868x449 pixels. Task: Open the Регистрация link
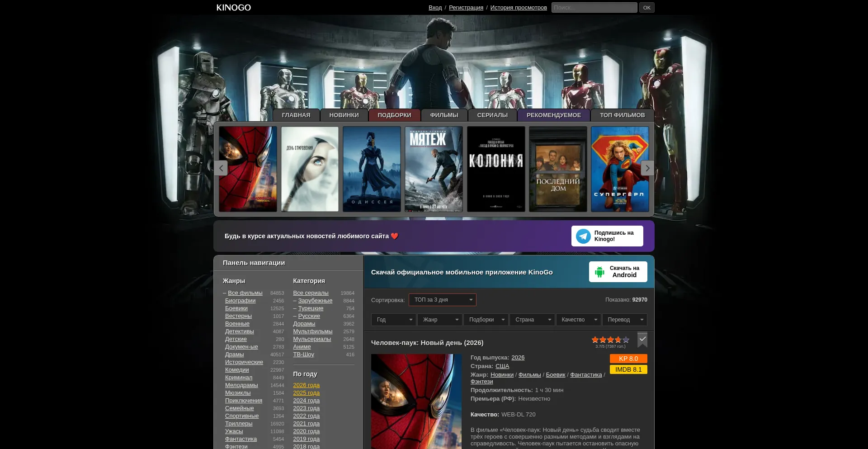click(466, 8)
